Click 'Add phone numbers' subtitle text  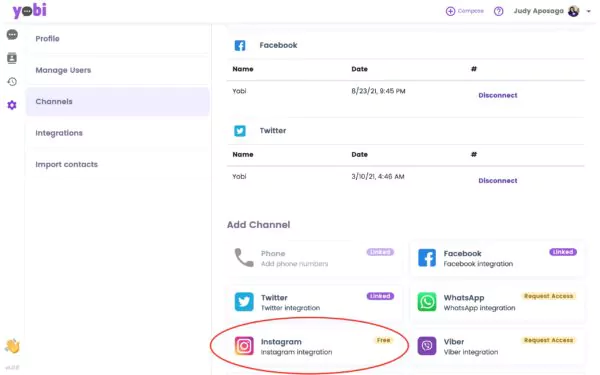pyautogui.click(x=295, y=264)
